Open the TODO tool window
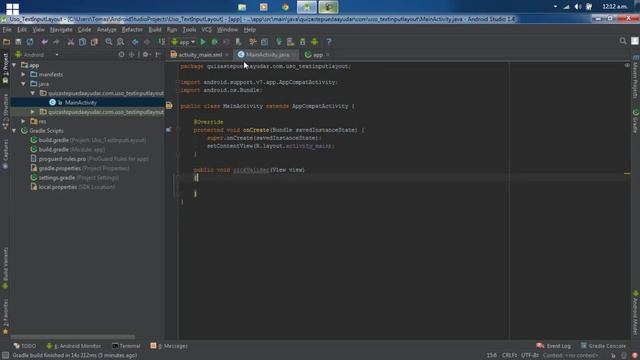The image size is (640, 360). tap(25, 346)
